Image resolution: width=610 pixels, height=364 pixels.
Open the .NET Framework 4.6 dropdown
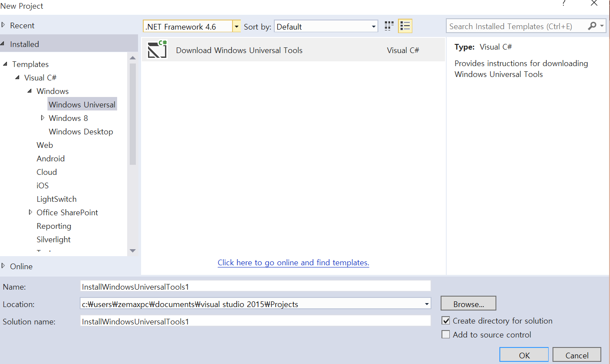coord(236,27)
